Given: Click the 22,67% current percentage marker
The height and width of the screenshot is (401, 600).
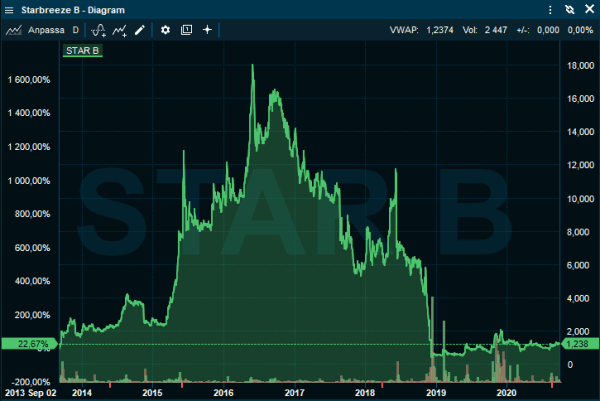Looking at the screenshot, I should pyautogui.click(x=30, y=344).
